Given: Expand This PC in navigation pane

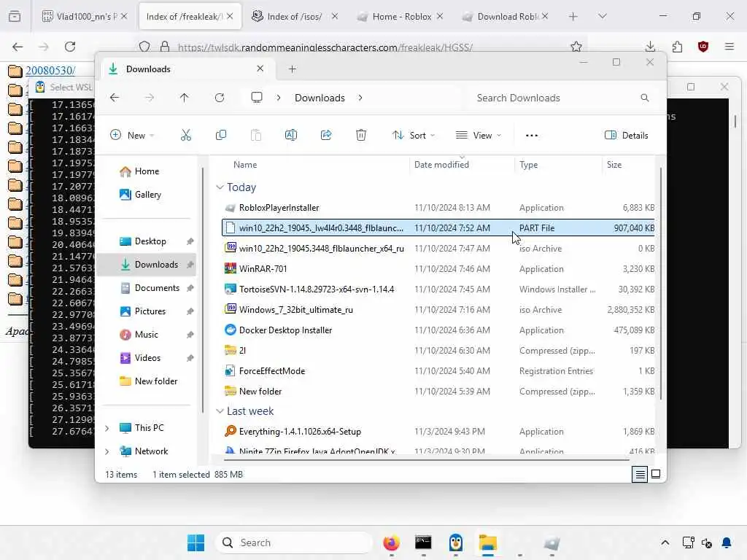Looking at the screenshot, I should coord(107,428).
